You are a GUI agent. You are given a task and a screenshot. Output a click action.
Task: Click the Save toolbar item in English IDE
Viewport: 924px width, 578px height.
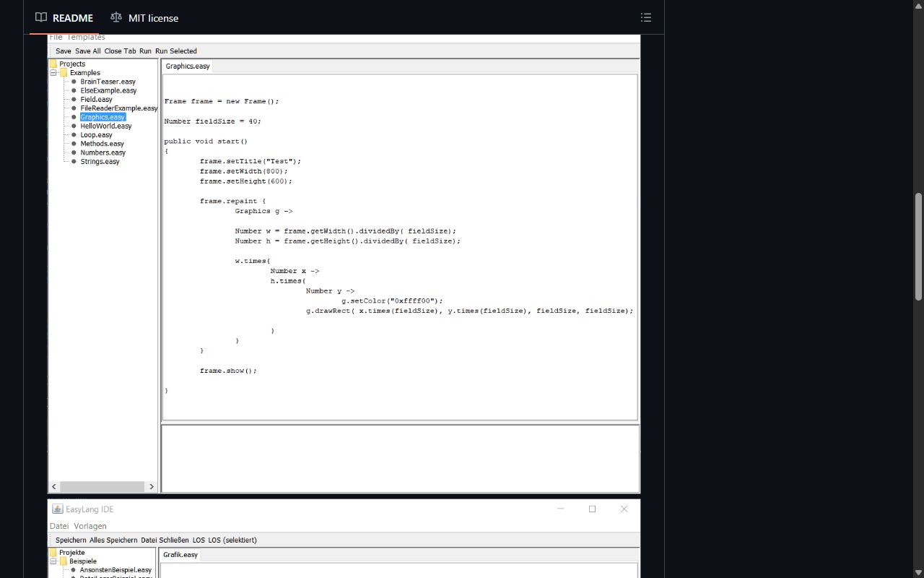point(64,51)
